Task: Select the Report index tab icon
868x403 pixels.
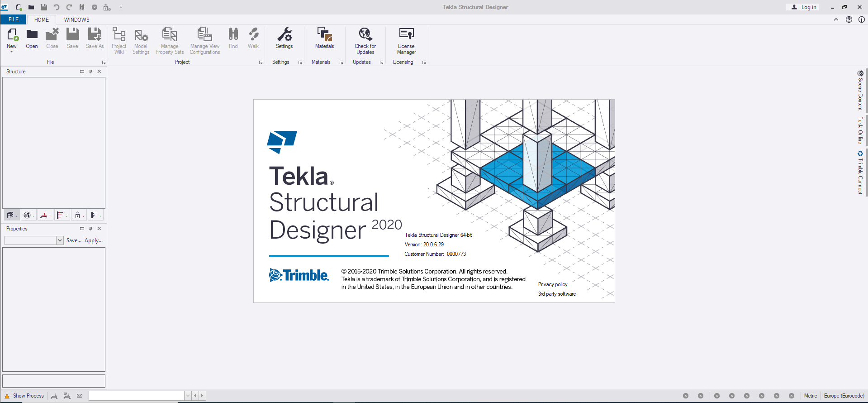Action: 95,215
